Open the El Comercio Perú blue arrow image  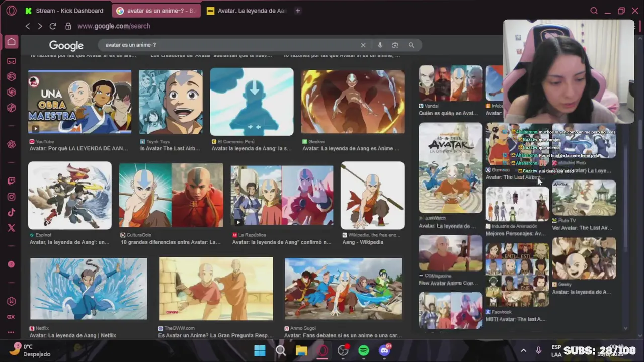(252, 102)
